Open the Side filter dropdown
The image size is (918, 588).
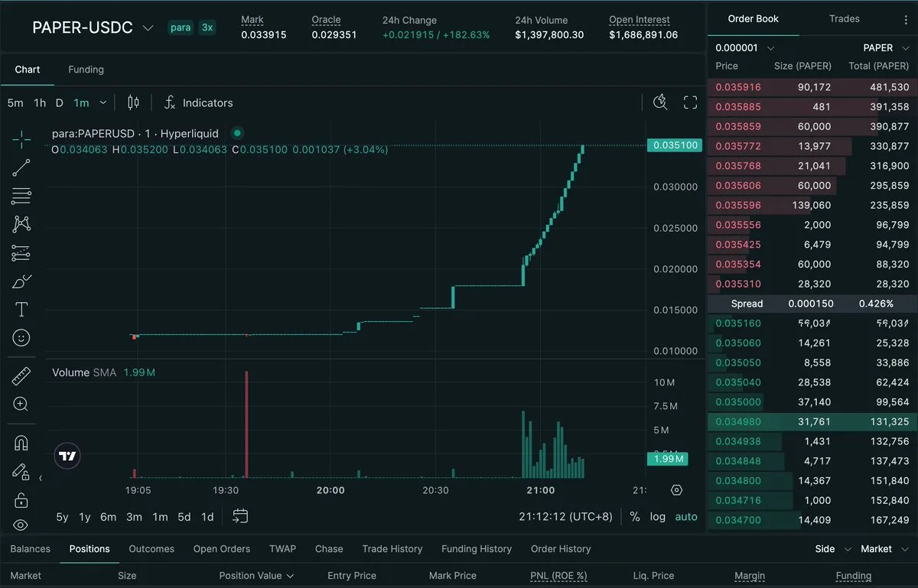(x=832, y=549)
